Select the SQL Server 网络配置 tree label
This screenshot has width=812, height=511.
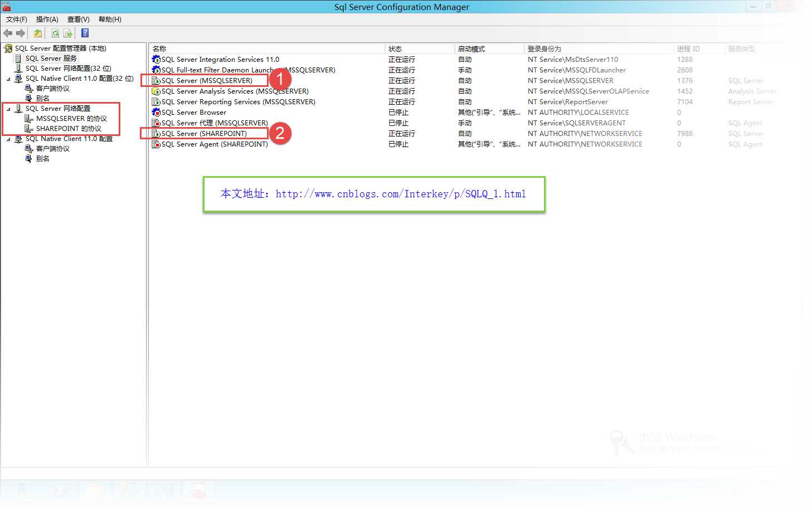coord(58,109)
